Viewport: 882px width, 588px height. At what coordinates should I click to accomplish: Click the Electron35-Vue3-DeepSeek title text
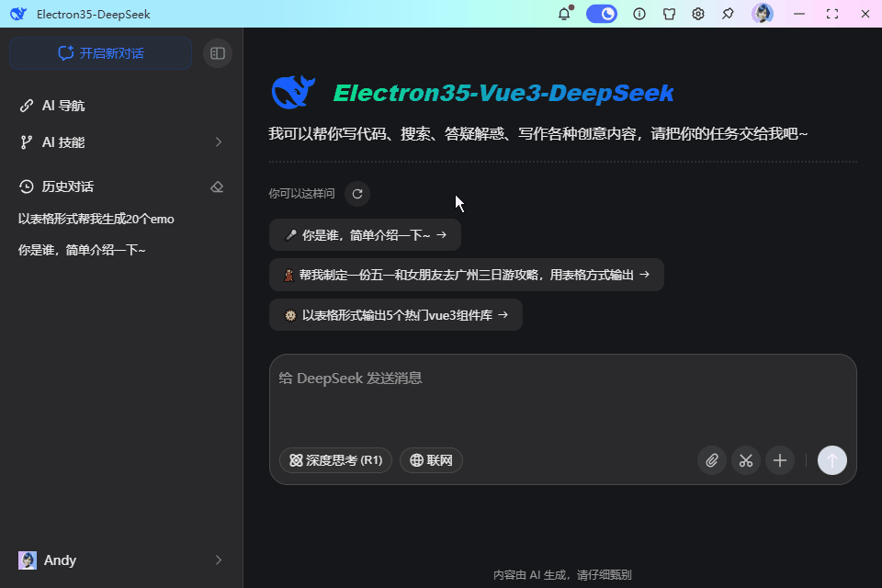[503, 93]
